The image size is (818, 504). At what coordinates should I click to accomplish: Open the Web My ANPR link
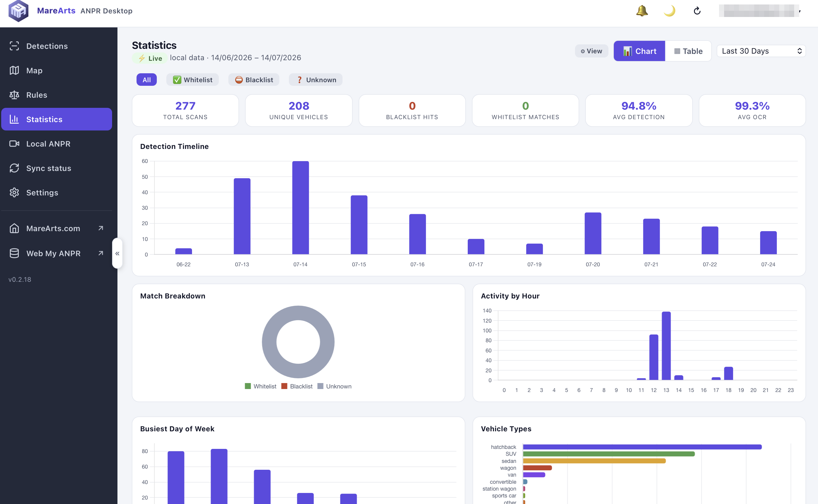click(x=57, y=253)
